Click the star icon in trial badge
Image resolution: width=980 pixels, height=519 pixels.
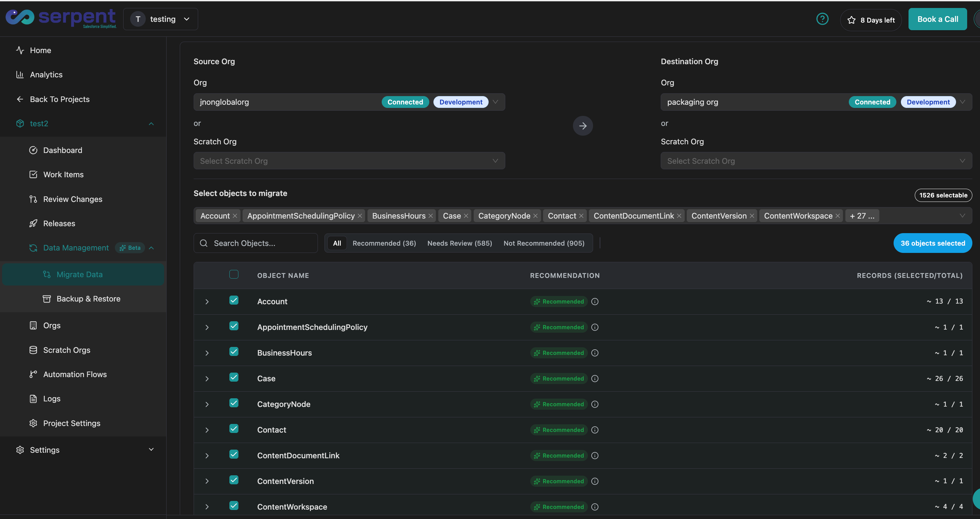click(851, 20)
